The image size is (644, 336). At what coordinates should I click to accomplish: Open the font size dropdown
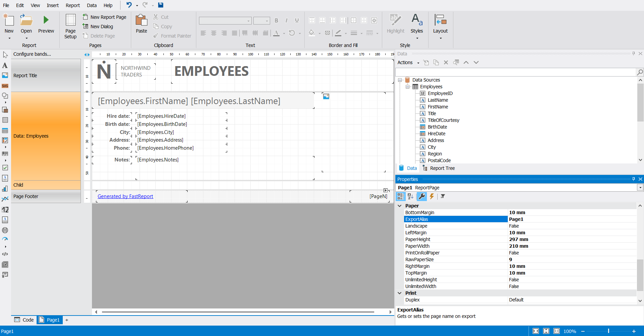tap(267, 21)
